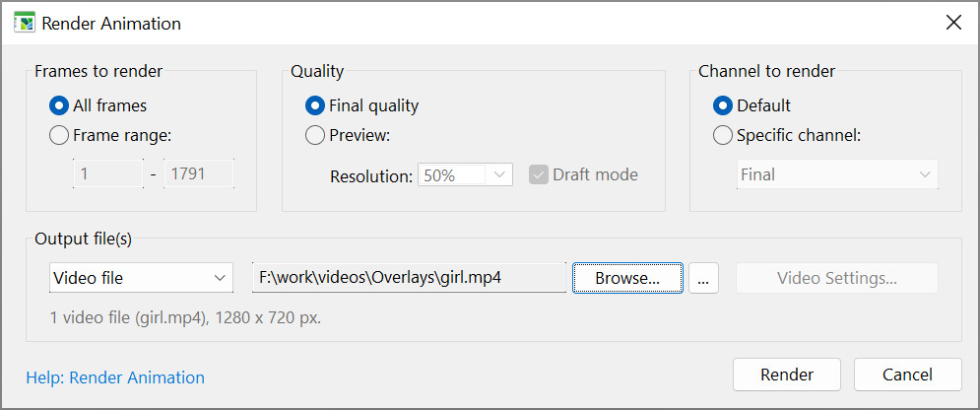Image resolution: width=980 pixels, height=410 pixels.
Task: Click the output path field for girl.mp4
Action: point(409,278)
